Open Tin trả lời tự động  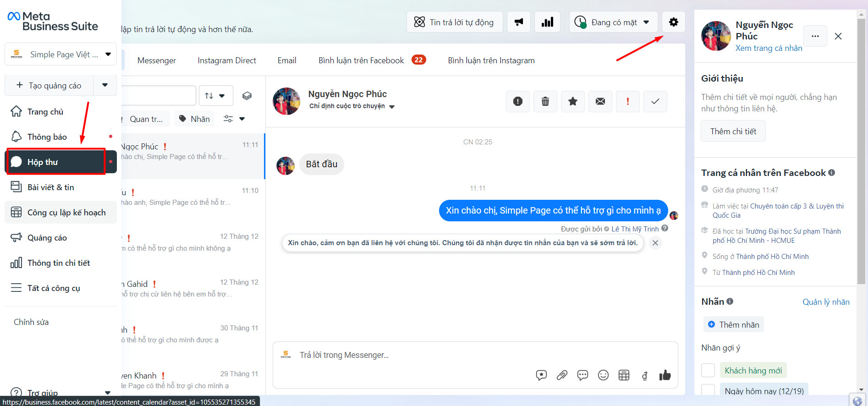(455, 22)
